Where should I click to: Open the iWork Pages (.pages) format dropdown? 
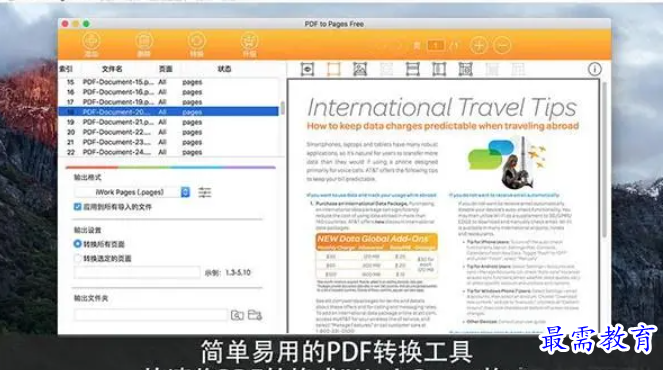(132, 192)
